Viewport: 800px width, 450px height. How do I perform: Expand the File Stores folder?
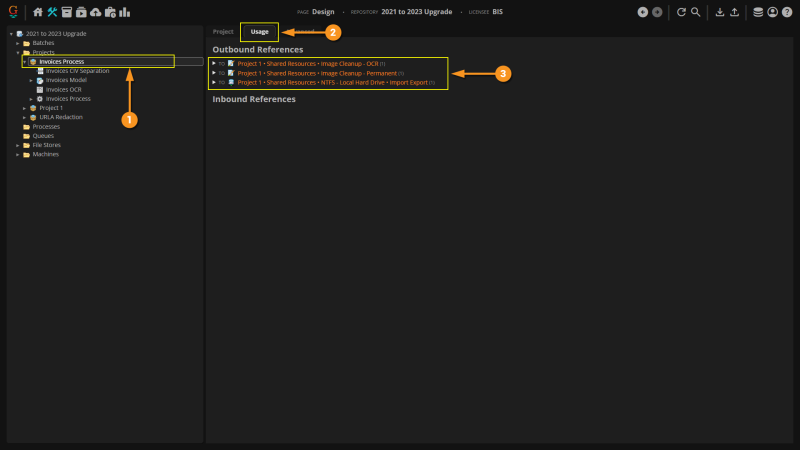[x=18, y=145]
